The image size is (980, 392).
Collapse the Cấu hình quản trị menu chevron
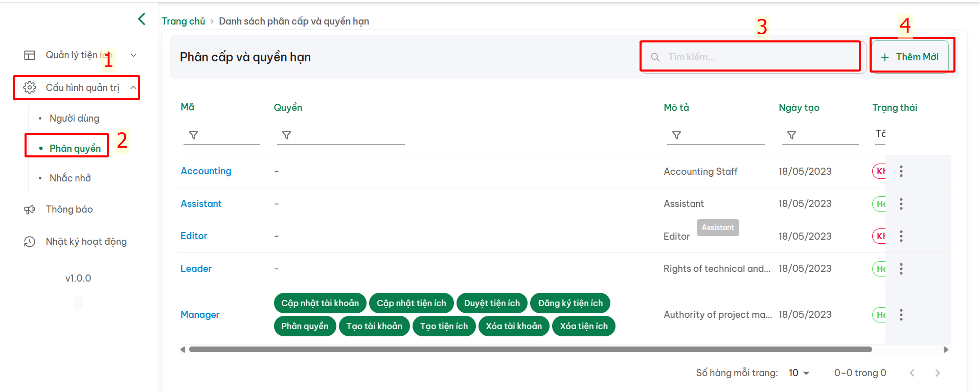[x=133, y=87]
